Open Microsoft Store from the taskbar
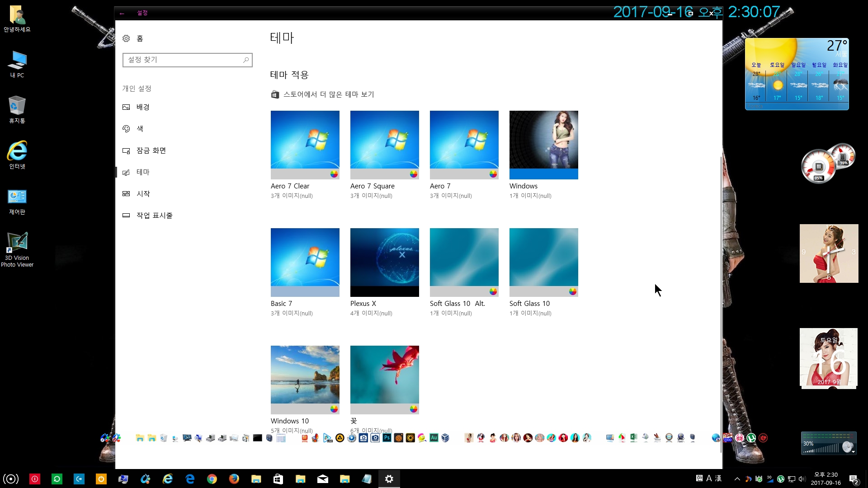Viewport: 868px width, 488px height. tap(278, 479)
